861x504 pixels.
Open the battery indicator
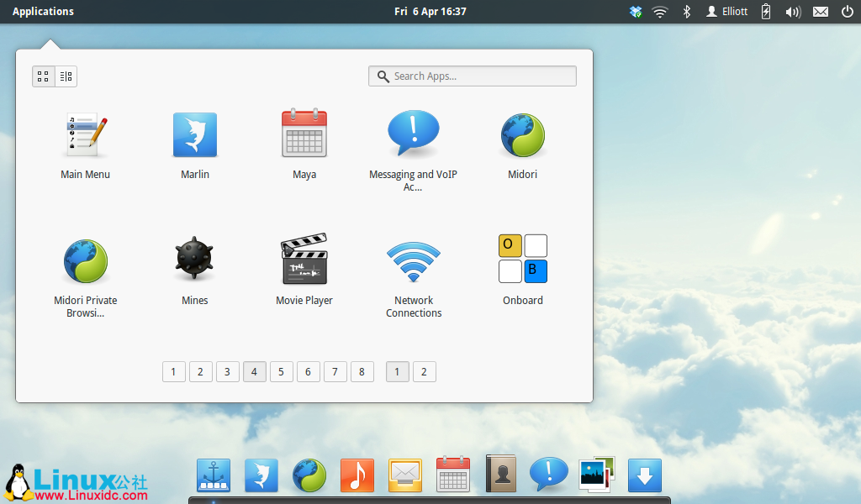coord(766,12)
